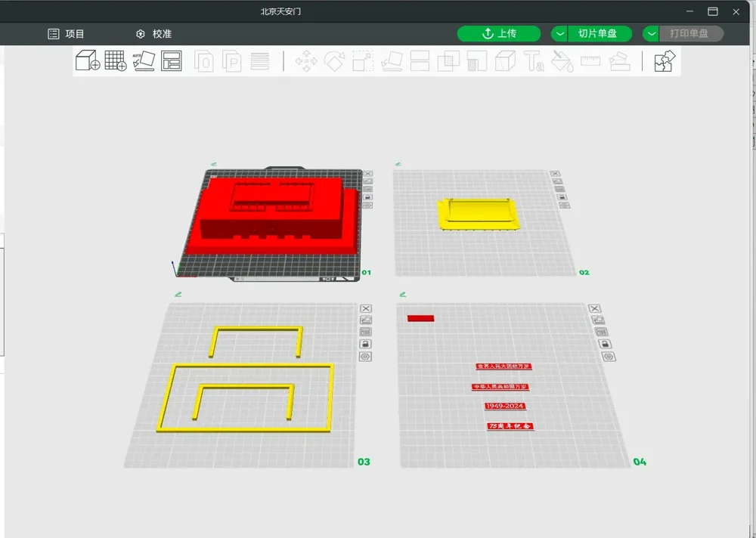Select the Move tool in toolbar
This screenshot has width=756, height=538.
coord(306,60)
